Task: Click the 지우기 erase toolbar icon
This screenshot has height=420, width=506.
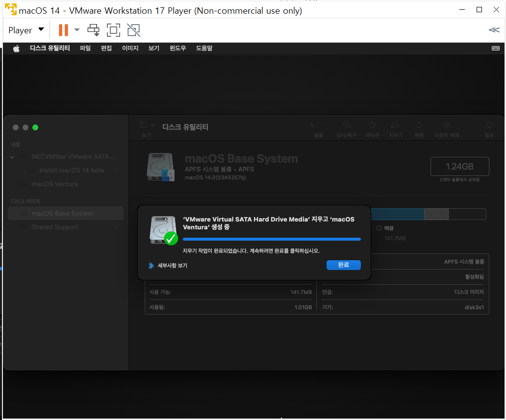Action: click(x=395, y=125)
